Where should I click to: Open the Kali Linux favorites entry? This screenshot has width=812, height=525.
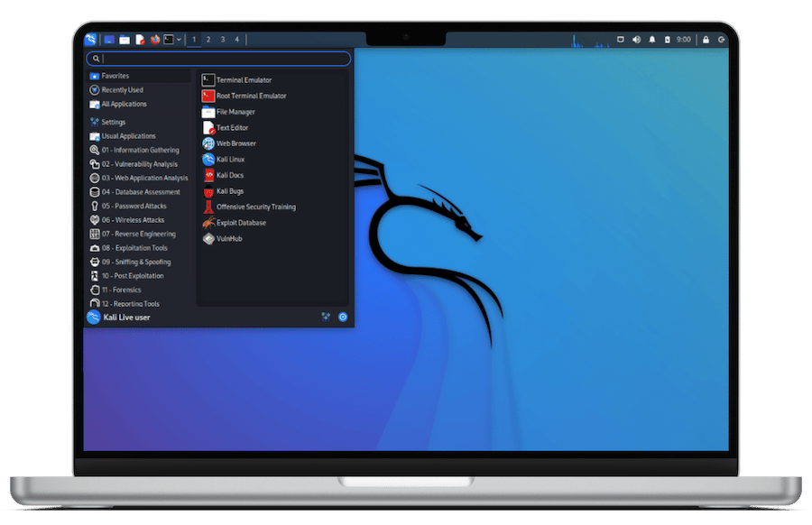pyautogui.click(x=272, y=160)
